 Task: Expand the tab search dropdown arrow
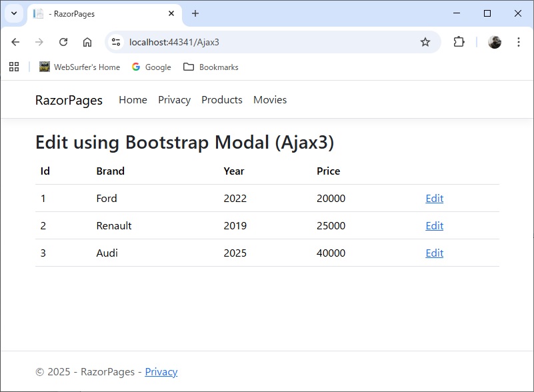tap(13, 13)
